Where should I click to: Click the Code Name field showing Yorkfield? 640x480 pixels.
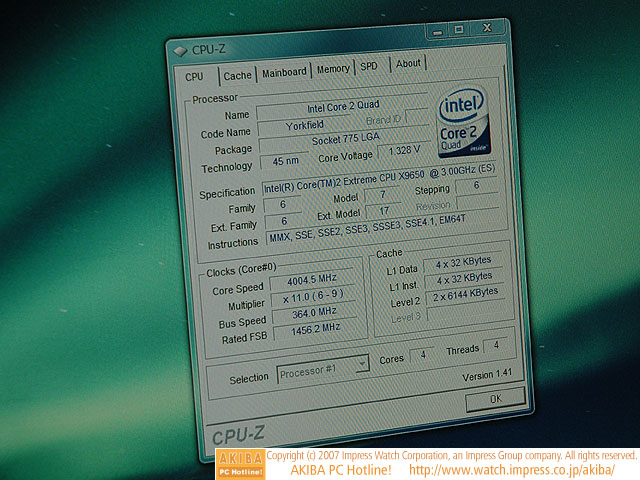pos(300,130)
